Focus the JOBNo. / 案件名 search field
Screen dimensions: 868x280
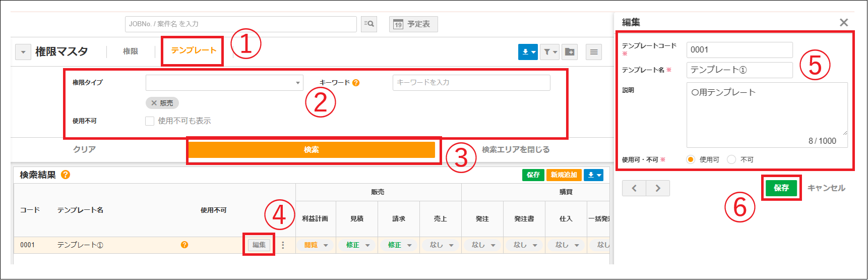coord(241,24)
